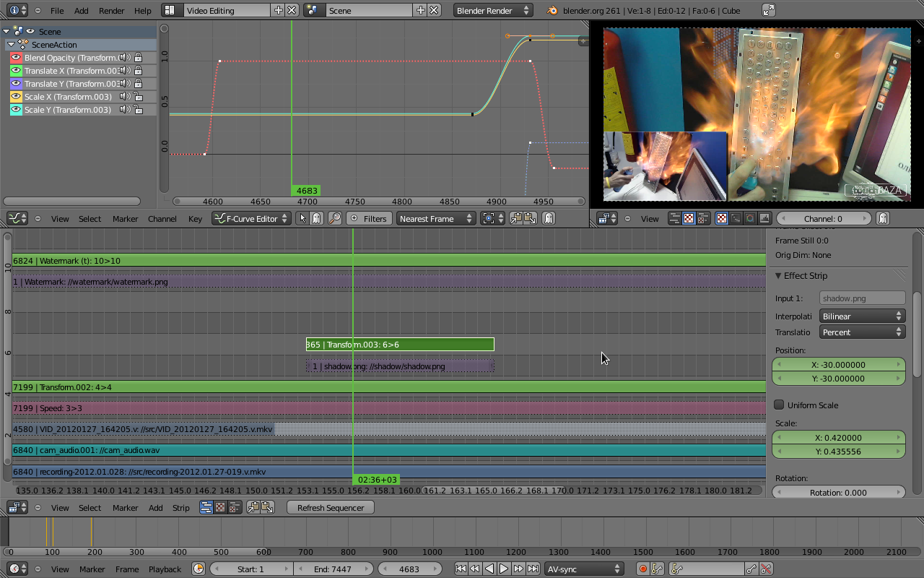Open the Bilinear interpolation dropdown

[862, 316]
